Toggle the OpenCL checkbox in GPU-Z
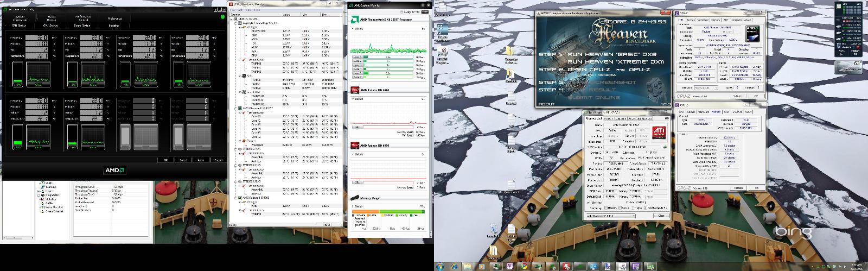The height and width of the screenshot is (271, 868). [x=606, y=208]
